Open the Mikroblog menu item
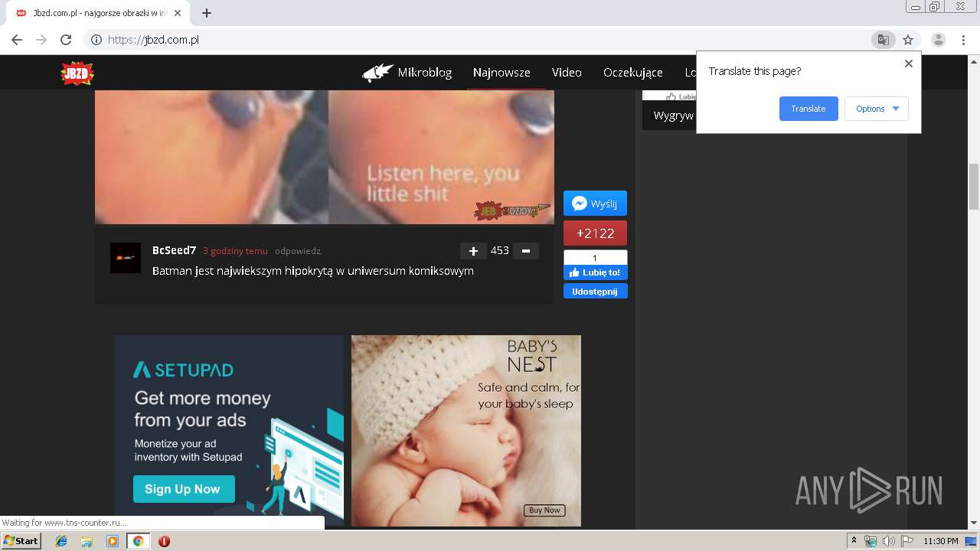 click(x=425, y=73)
